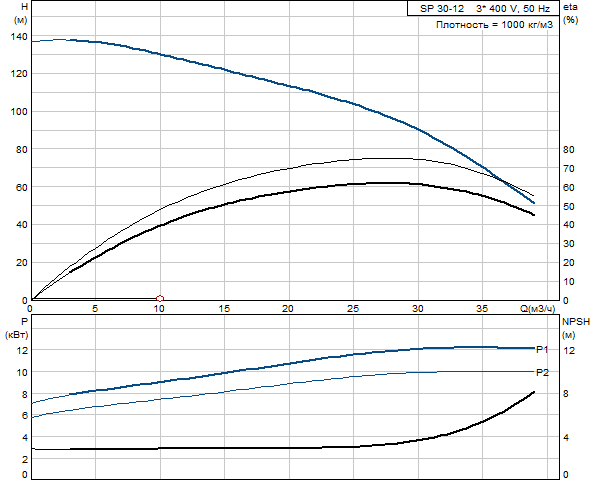Click the 140 value on H axis
592x480 pixels.
click(x=20, y=37)
